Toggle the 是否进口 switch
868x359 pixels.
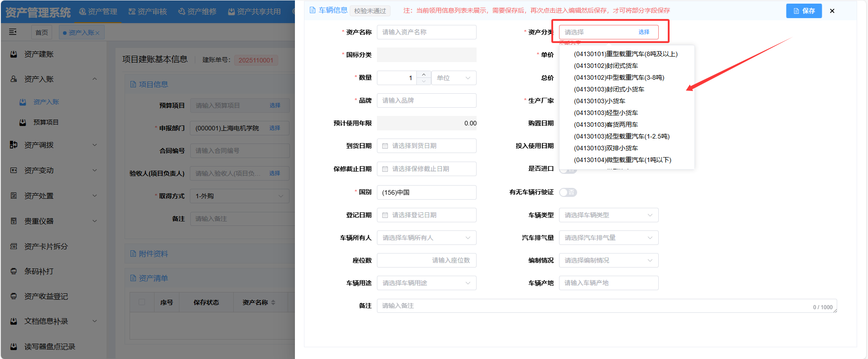568,171
